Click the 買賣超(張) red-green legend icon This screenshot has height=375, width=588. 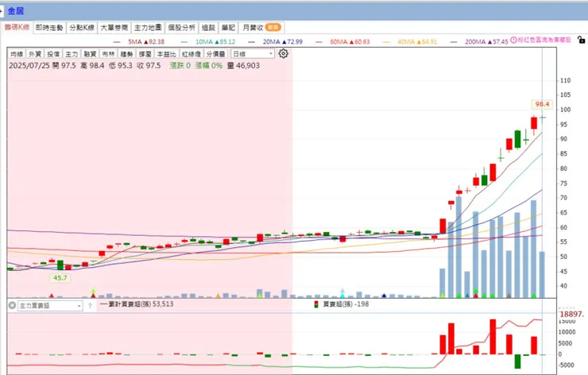pos(316,304)
